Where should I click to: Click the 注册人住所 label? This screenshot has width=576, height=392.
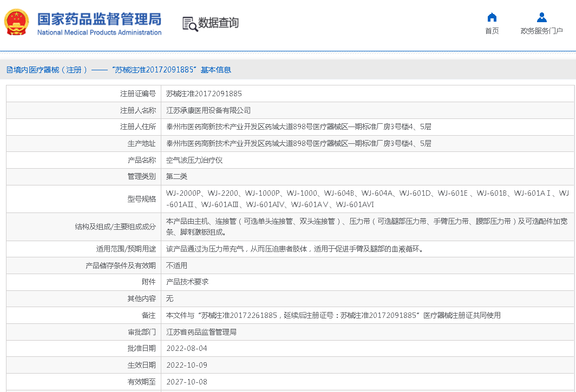[138, 127]
